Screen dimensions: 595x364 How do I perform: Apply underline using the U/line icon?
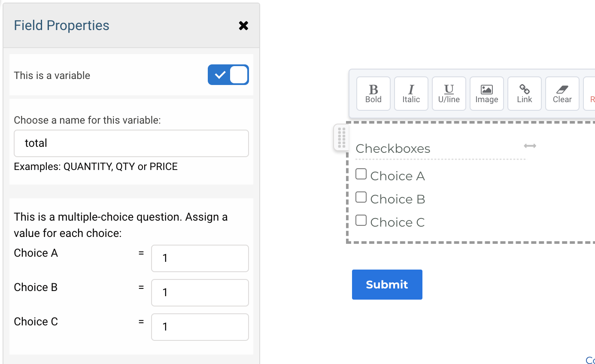click(449, 93)
